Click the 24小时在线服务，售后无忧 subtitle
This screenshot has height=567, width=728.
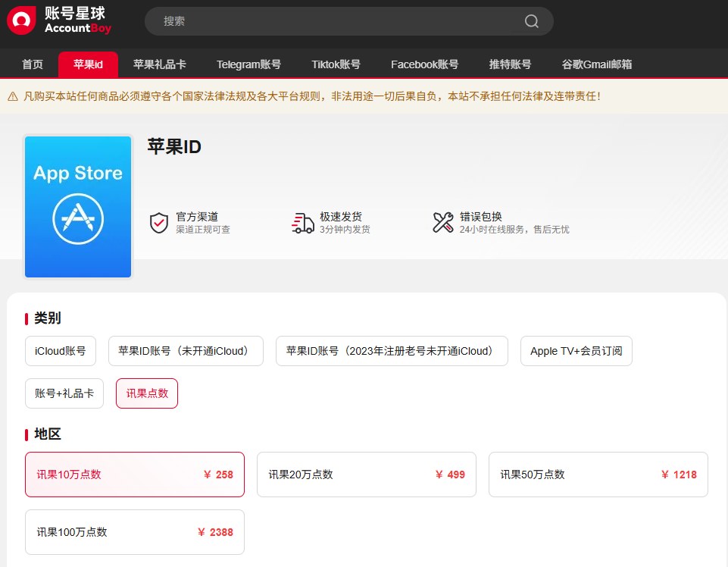(514, 230)
